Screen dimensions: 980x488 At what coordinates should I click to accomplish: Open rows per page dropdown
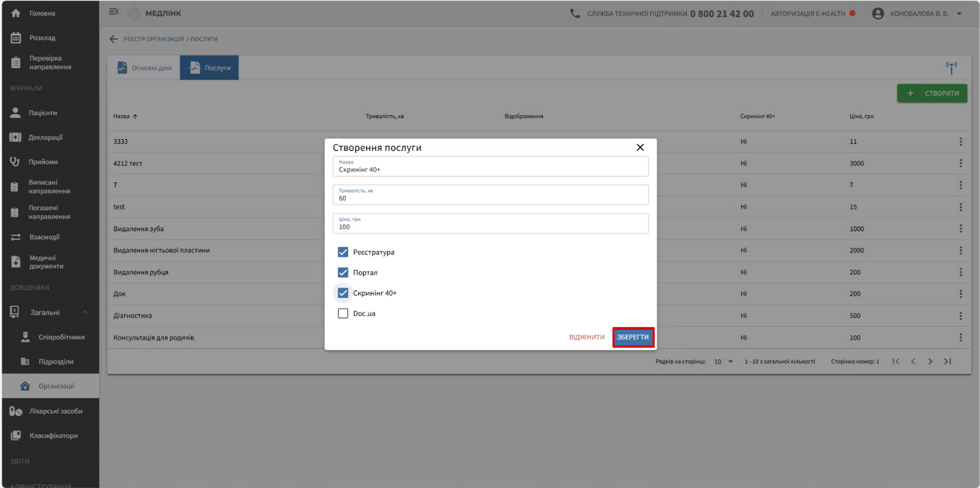click(x=724, y=361)
